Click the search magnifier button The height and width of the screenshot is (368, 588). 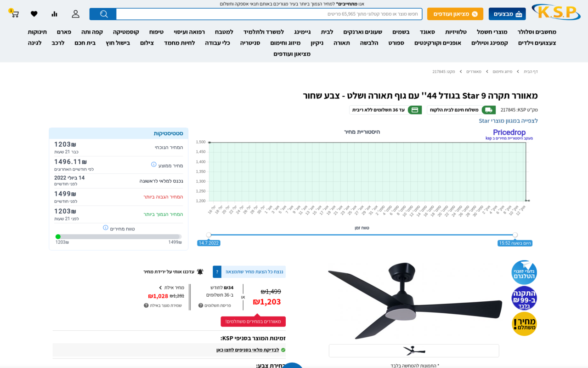103,14
